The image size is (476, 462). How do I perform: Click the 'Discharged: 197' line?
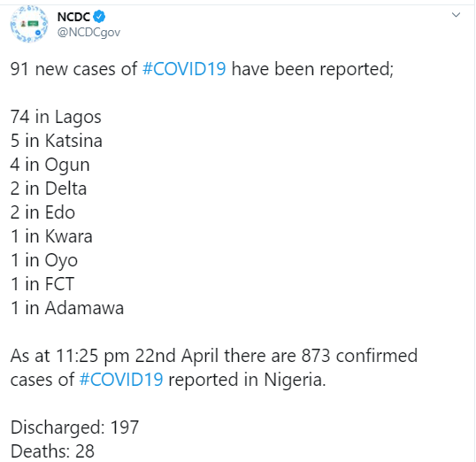click(x=74, y=427)
